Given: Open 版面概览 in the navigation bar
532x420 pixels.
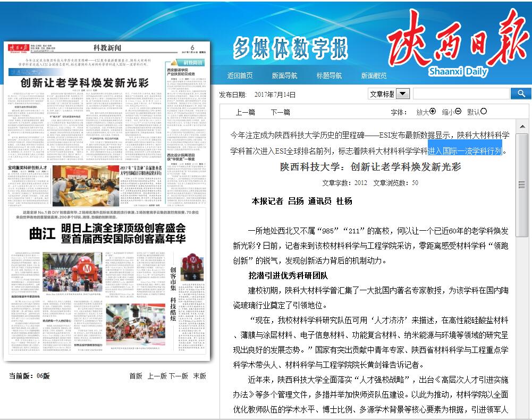Looking at the screenshot, I should [374, 75].
